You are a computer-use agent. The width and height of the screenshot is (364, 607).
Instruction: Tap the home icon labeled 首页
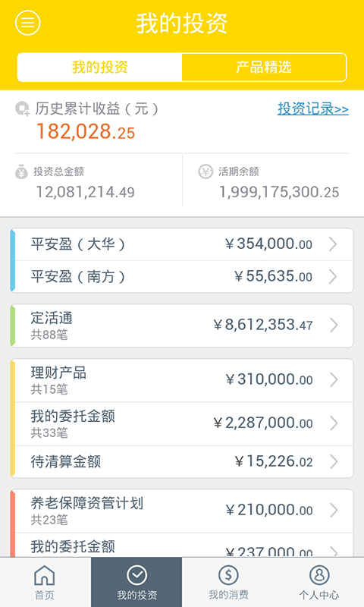tap(45, 575)
